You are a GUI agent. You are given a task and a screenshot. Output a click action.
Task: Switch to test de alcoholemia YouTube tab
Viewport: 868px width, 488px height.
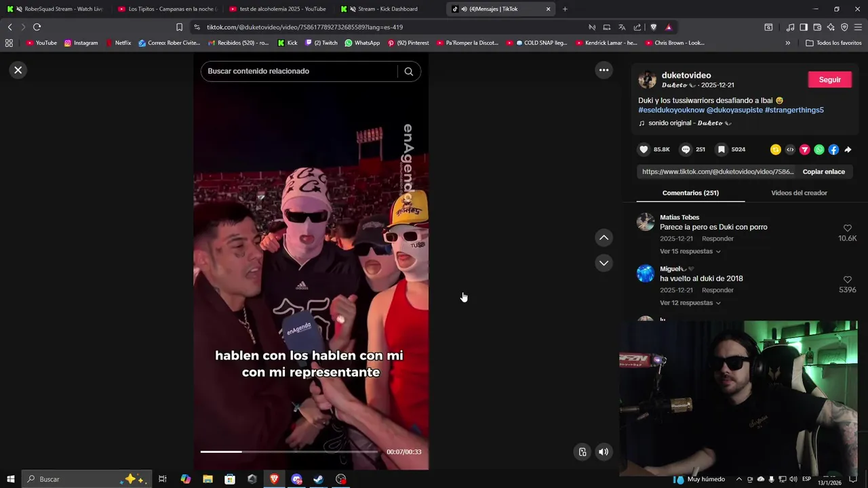(x=279, y=9)
